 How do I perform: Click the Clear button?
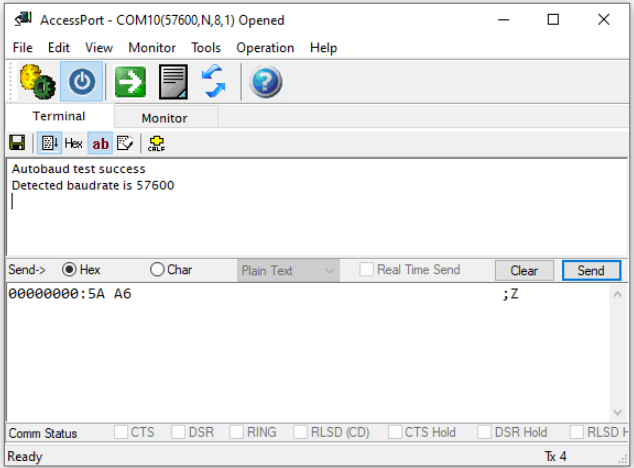click(524, 270)
